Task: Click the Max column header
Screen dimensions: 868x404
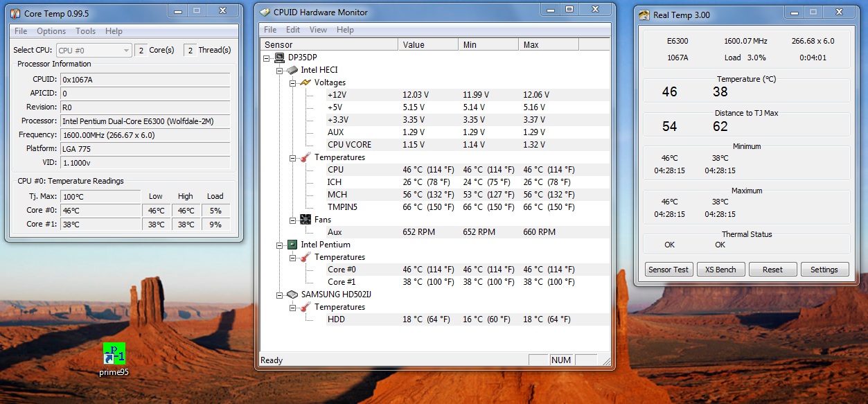Action: tap(549, 44)
